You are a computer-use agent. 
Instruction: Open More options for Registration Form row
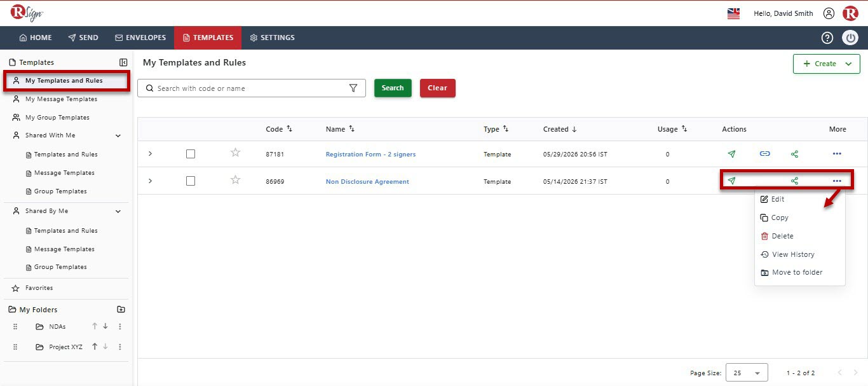837,154
